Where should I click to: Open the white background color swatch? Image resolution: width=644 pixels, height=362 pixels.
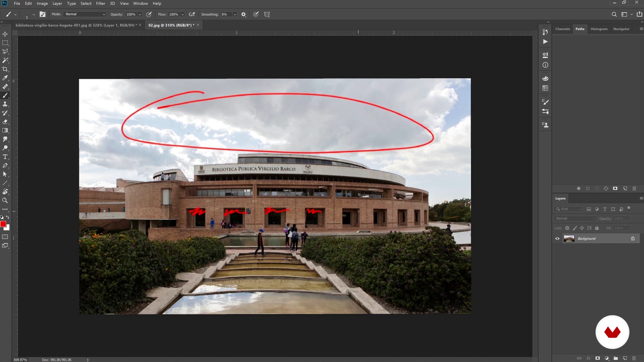click(x=7, y=228)
